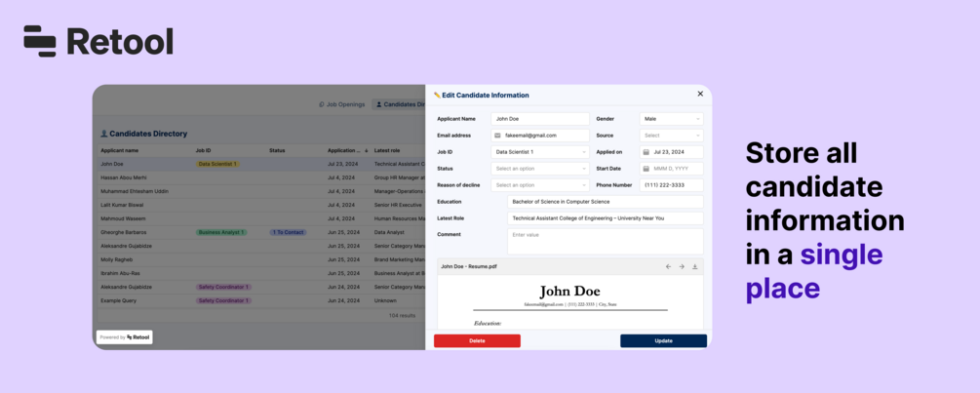Click the Latest role column header

[x=387, y=150]
